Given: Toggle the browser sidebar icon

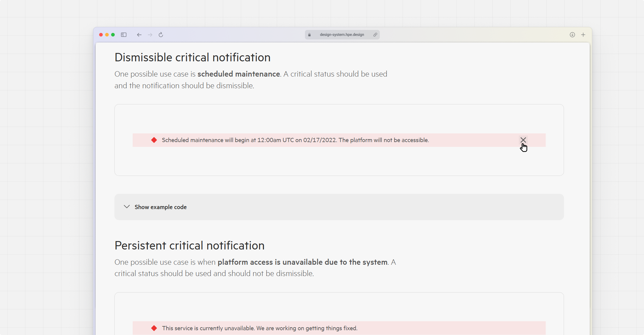Looking at the screenshot, I should 124,35.
